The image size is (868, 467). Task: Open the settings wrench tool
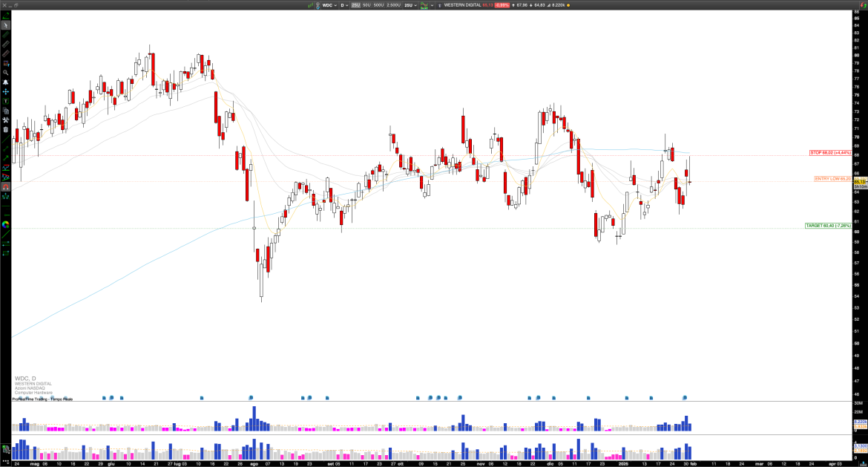point(5,121)
